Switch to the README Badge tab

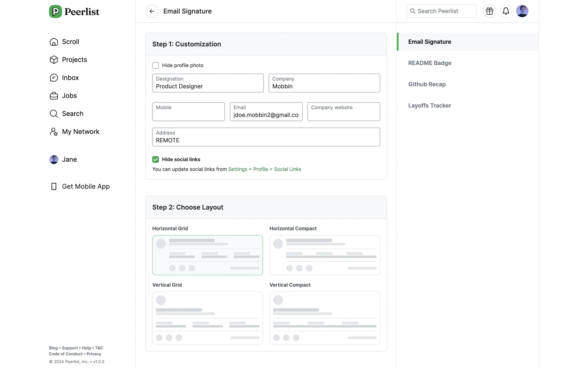429,63
